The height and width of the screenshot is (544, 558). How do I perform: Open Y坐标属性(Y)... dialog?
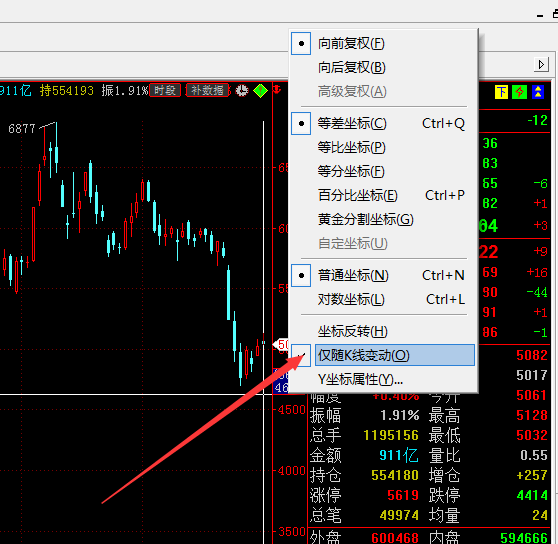(x=383, y=379)
